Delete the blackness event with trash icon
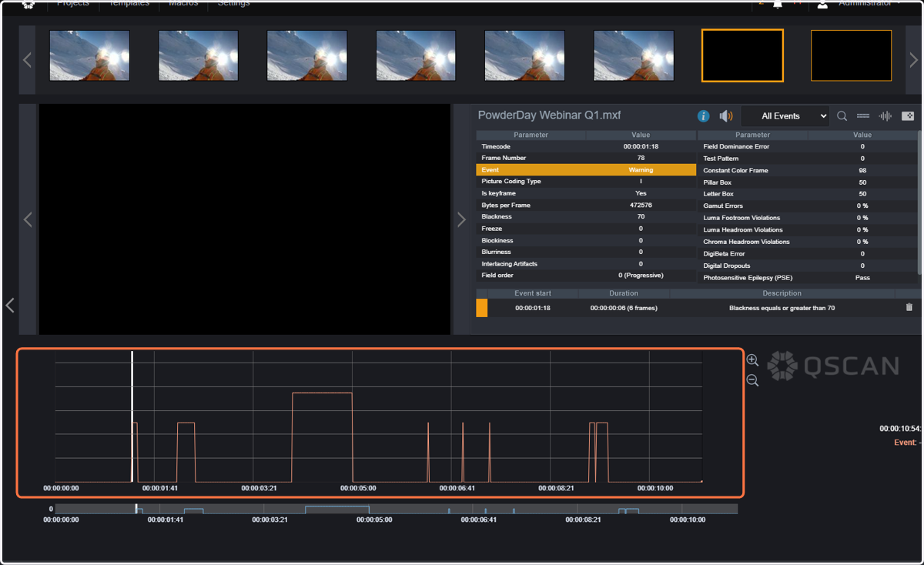Image resolution: width=924 pixels, height=565 pixels. [909, 307]
